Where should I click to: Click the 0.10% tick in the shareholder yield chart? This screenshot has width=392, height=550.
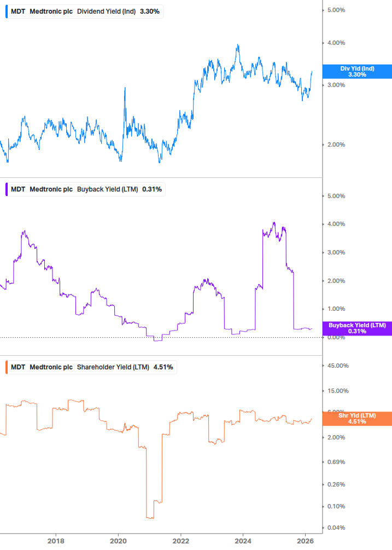point(336,506)
